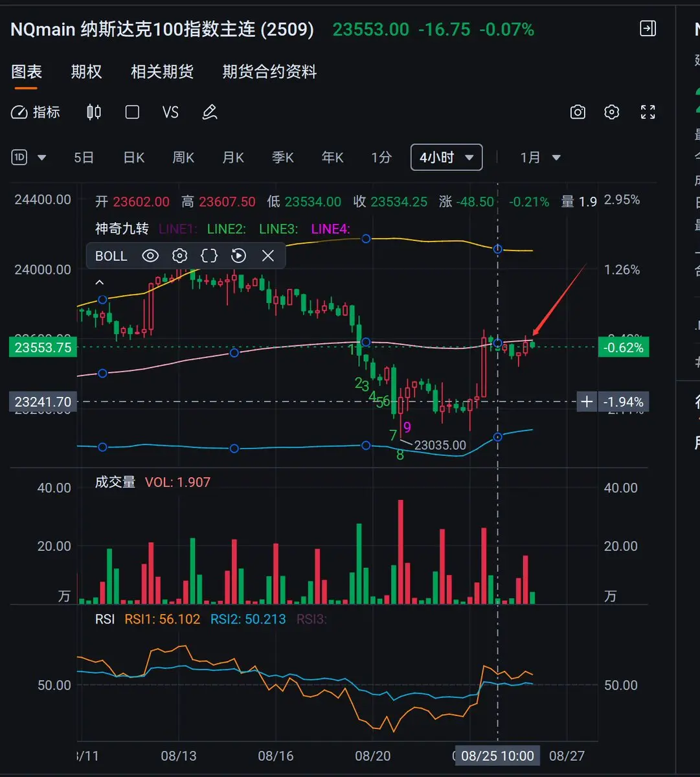Change chart type with the candlestick icon
The width and height of the screenshot is (700, 777).
[x=94, y=112]
